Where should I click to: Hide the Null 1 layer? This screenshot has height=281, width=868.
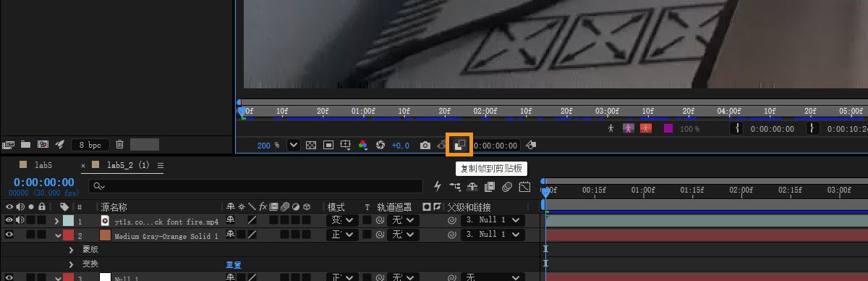[x=9, y=277]
